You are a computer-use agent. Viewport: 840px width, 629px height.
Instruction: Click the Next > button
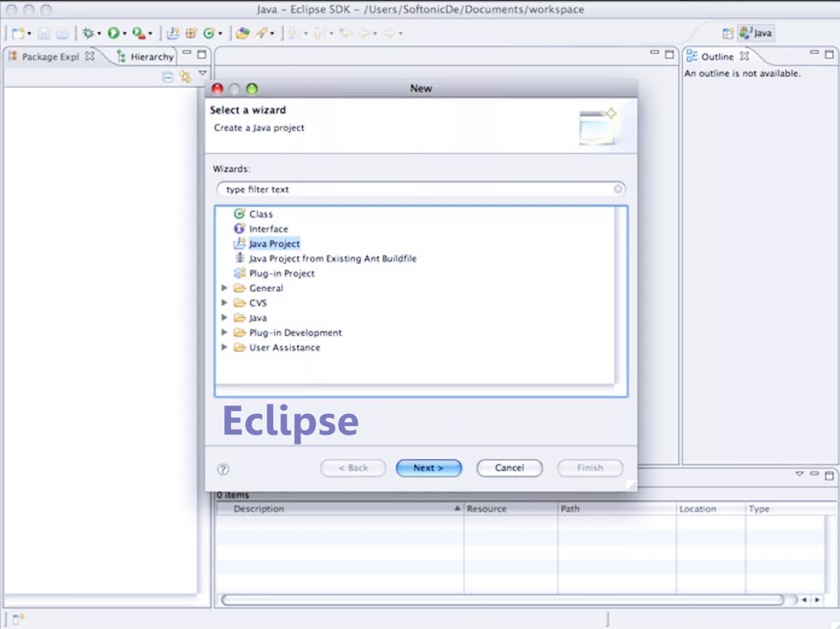[x=429, y=468]
